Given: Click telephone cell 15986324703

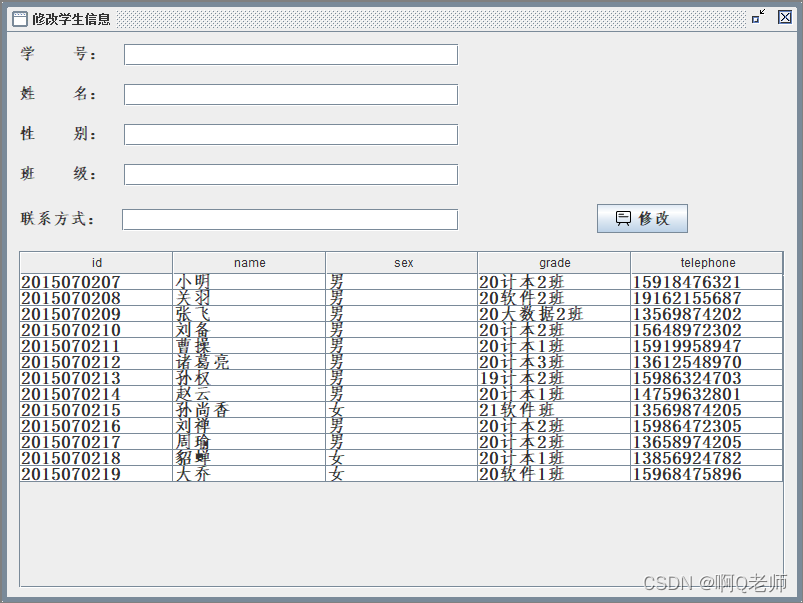Looking at the screenshot, I should pos(707,378).
